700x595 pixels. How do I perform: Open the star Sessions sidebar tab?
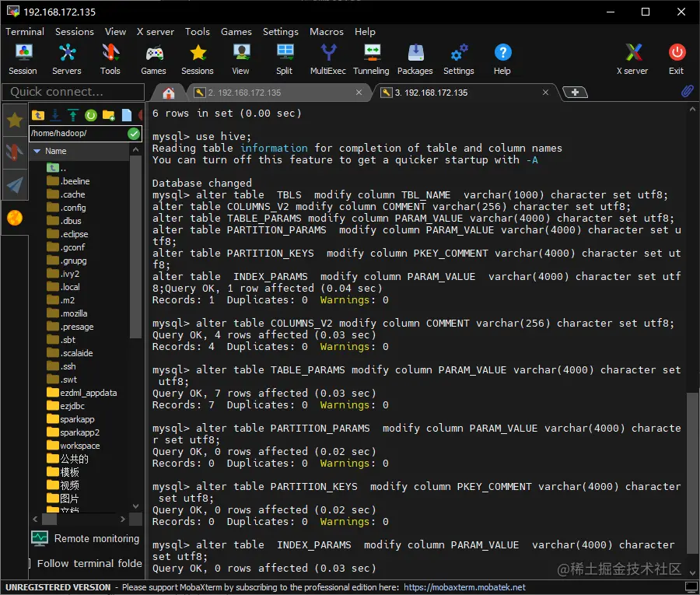(x=15, y=120)
